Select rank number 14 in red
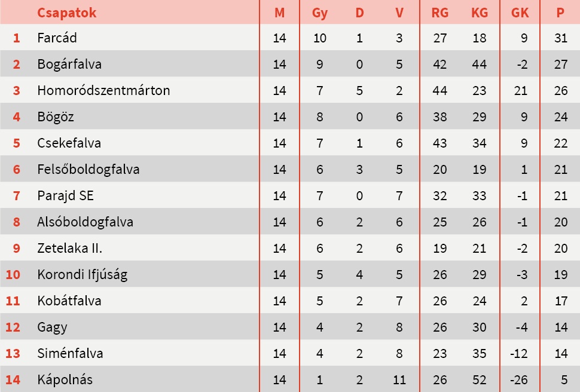This screenshot has height=392, width=580. [13, 379]
